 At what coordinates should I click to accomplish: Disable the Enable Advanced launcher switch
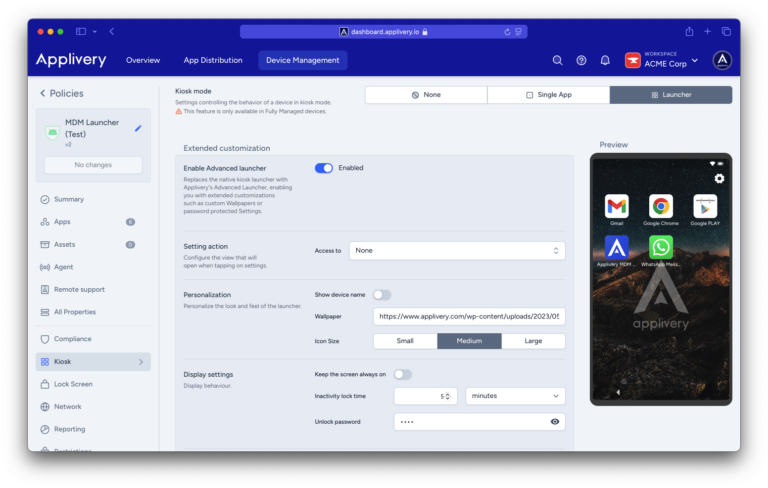pos(324,168)
